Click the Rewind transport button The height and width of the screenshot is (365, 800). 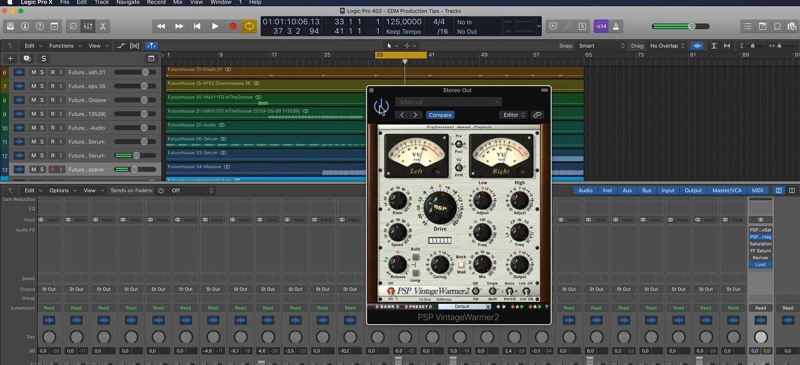pyautogui.click(x=161, y=26)
